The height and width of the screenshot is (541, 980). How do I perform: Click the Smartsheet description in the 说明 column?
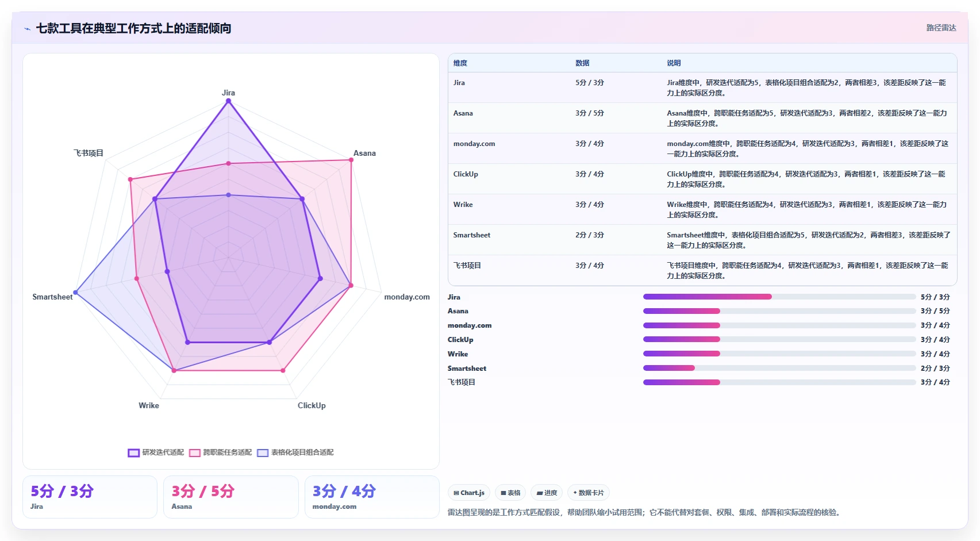(808, 240)
